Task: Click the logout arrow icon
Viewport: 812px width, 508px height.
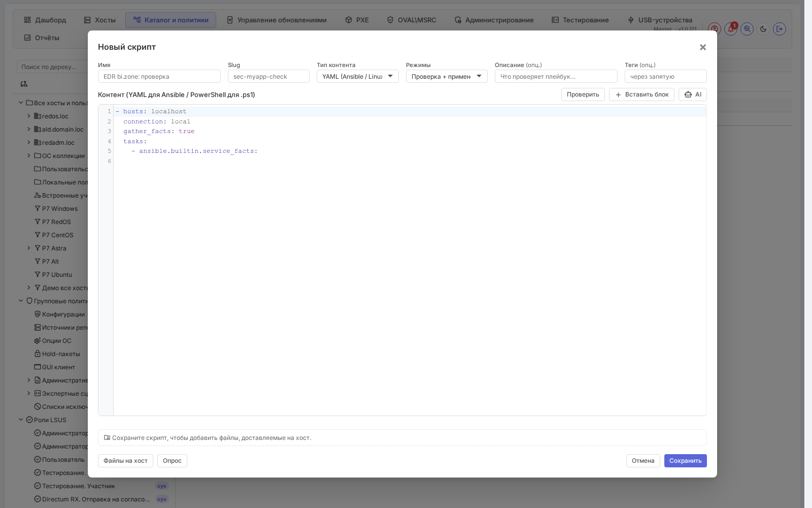Action: pos(780,29)
